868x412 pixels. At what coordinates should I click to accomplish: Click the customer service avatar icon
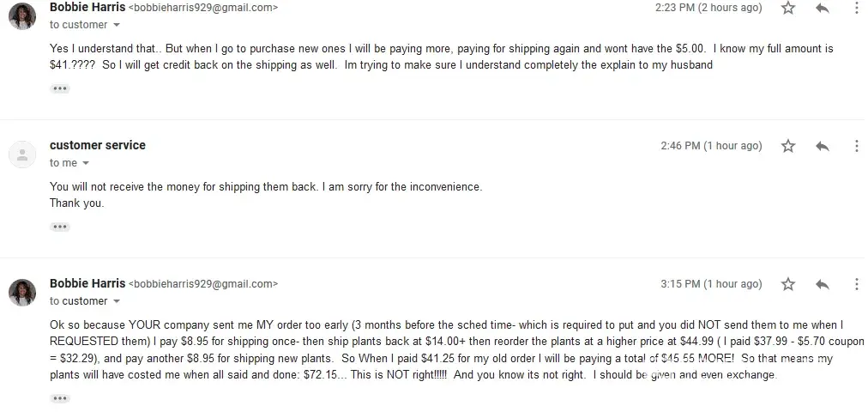21,154
